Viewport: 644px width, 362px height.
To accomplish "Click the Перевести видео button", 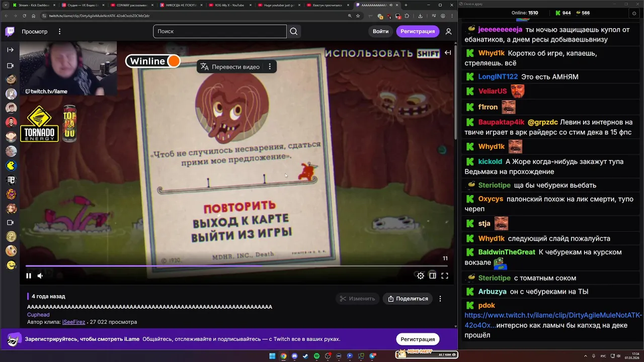I will 230,66.
